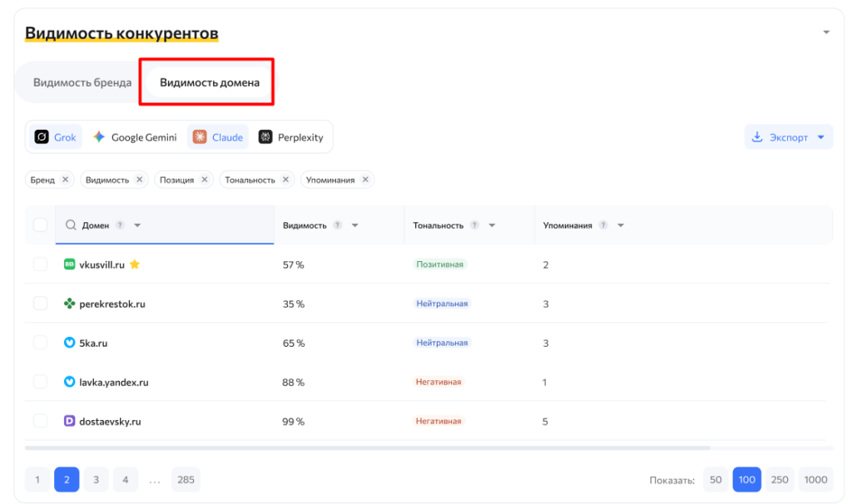Go to page 3
Image resolution: width=852 pixels, height=504 pixels.
click(96, 480)
